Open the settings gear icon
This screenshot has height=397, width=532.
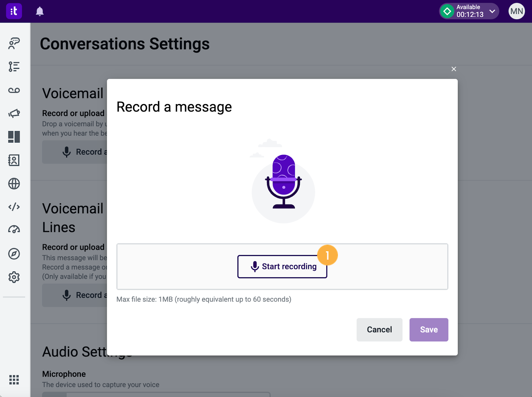pyautogui.click(x=14, y=277)
